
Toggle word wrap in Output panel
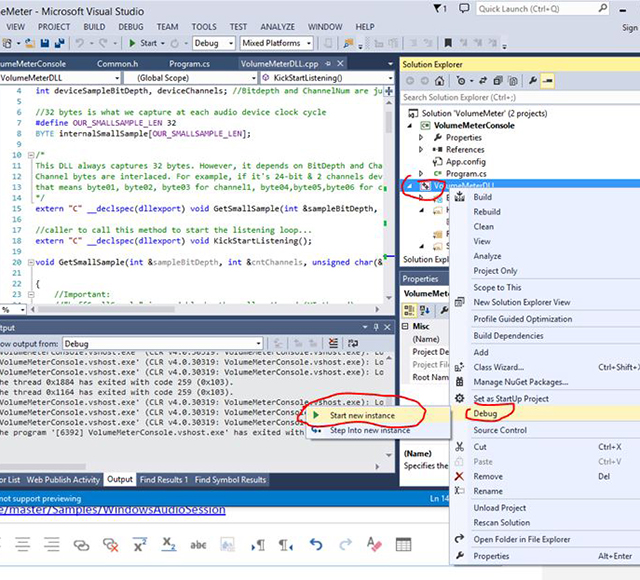[353, 343]
